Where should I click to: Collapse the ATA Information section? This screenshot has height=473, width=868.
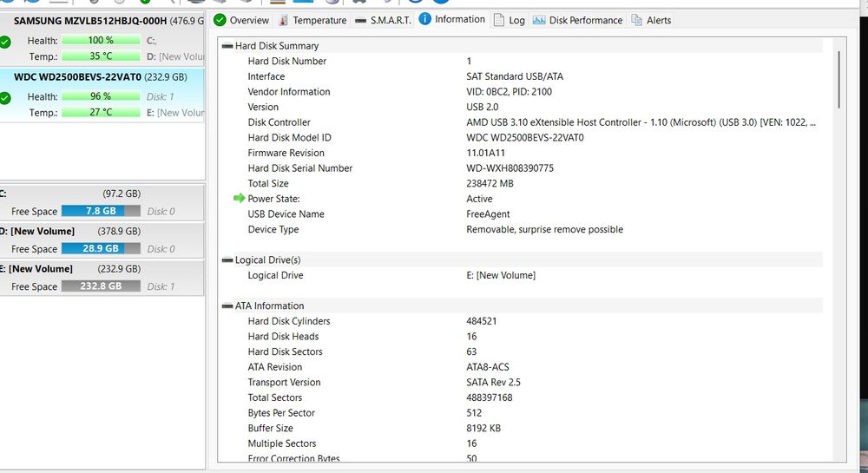point(227,305)
